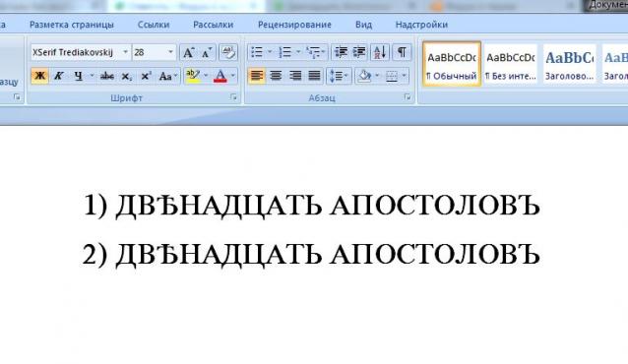Click the word ДВѢНАДЦАТЬ in line 1
Screen dimensions: 628x364
tap(219, 207)
